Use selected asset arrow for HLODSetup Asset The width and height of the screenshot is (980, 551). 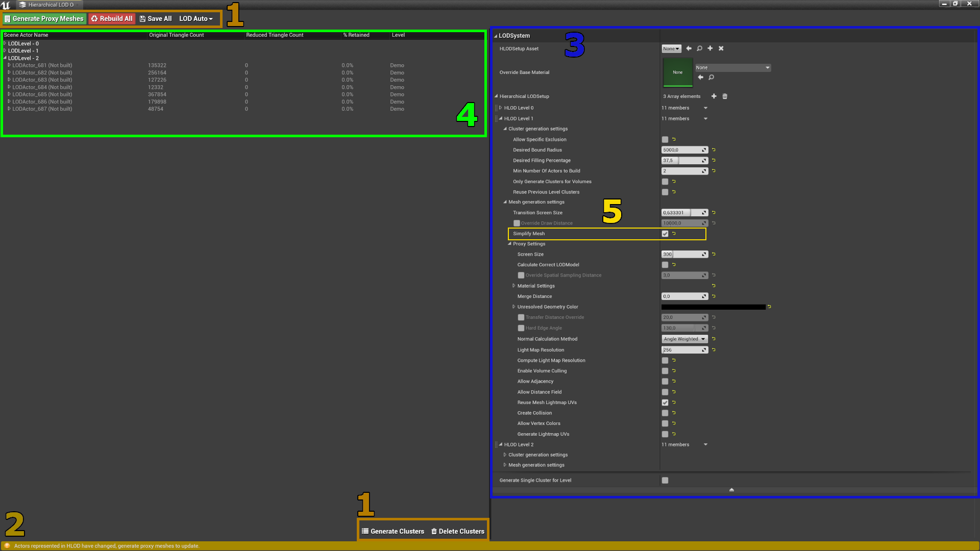coord(689,48)
